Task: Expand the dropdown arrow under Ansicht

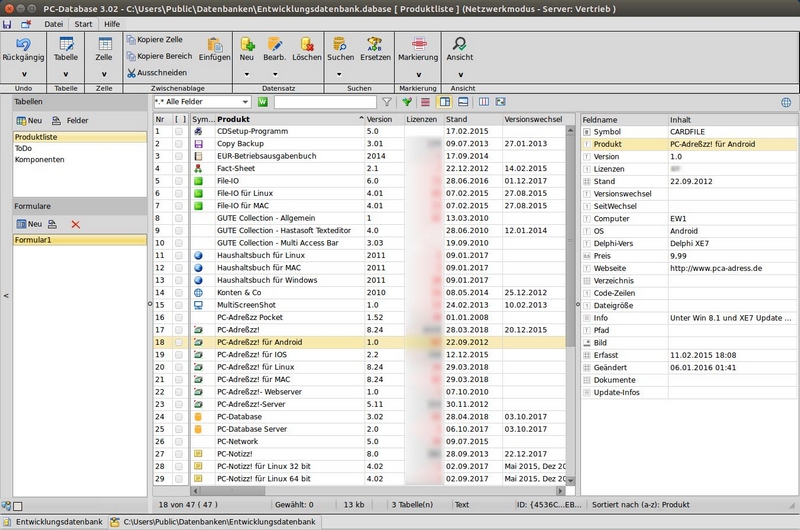Action: coord(460,74)
